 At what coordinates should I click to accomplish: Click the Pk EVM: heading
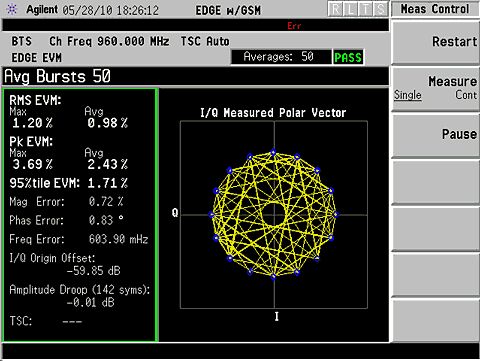pos(31,142)
